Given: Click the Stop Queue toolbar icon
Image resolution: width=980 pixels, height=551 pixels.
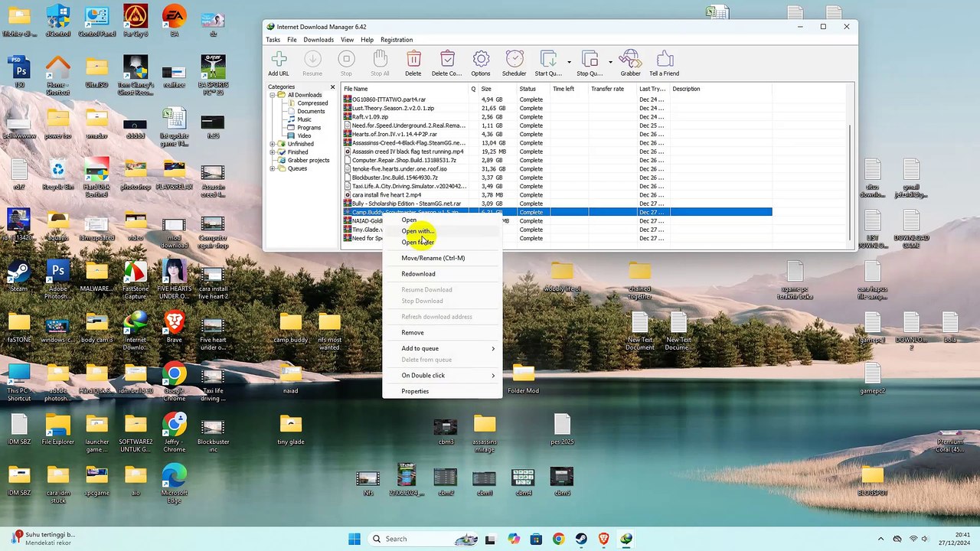Looking at the screenshot, I should (590, 64).
